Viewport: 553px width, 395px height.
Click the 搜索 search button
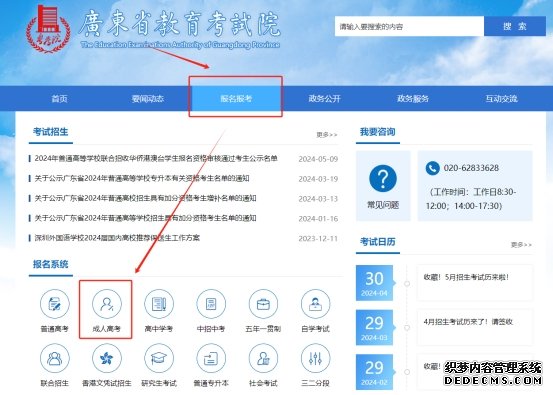tap(515, 26)
